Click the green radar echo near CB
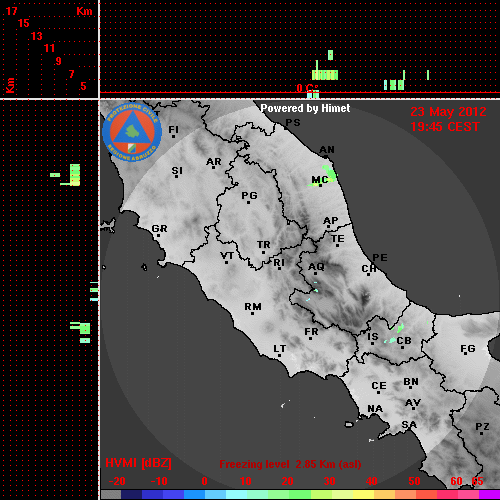Image resolution: width=500 pixels, height=500 pixels. click(x=399, y=328)
